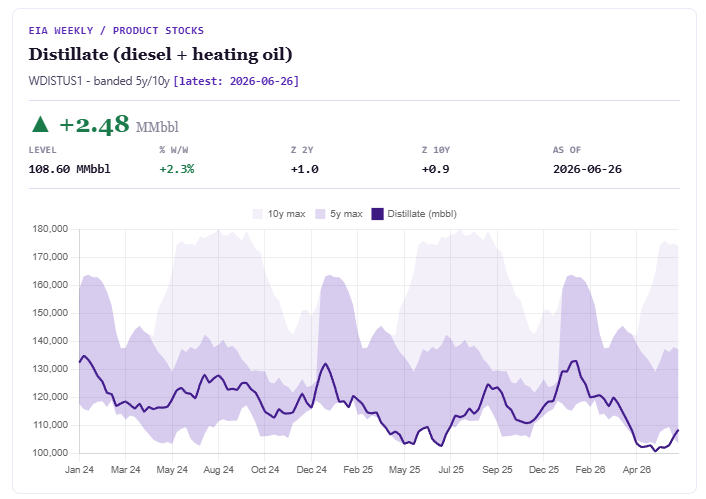Toggle the 5y max legend swatch
The width and height of the screenshot is (706, 499).
[x=320, y=214]
